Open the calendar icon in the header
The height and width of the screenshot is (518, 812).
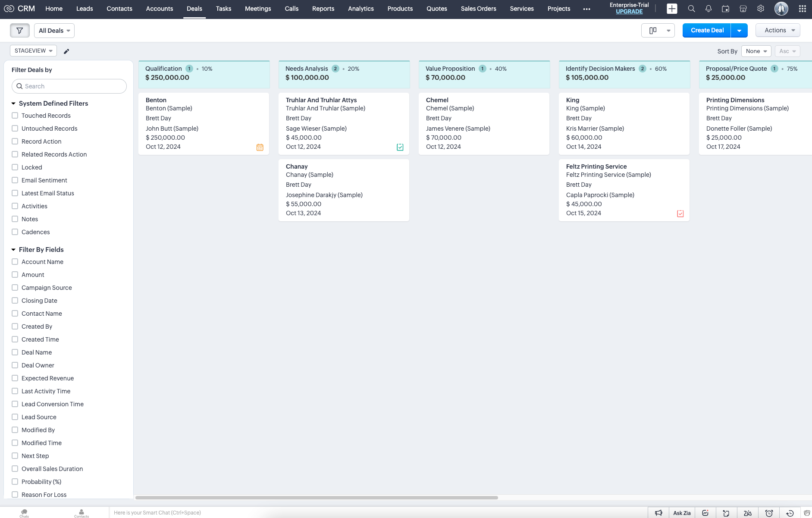[725, 9]
